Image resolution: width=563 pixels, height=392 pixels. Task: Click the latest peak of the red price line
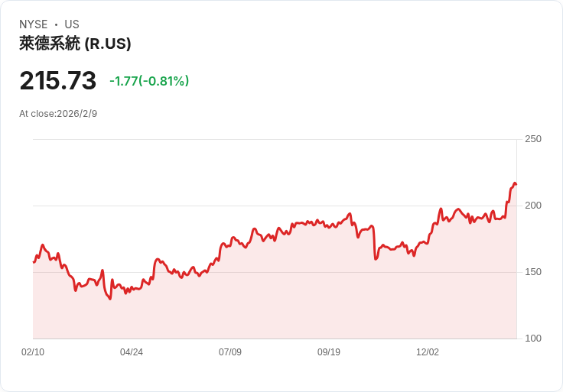click(515, 183)
